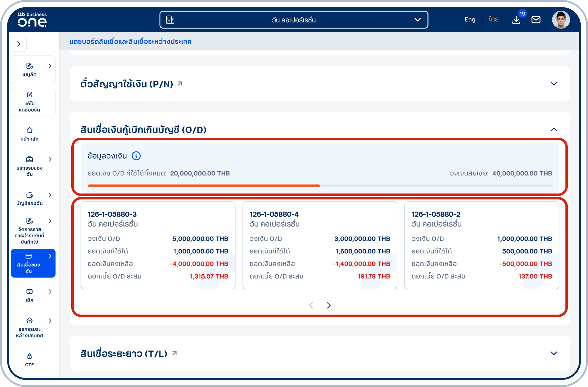Open the สินเชื่อของฉัน sidebar menu
Screen dimensions: 588x387
[33, 263]
